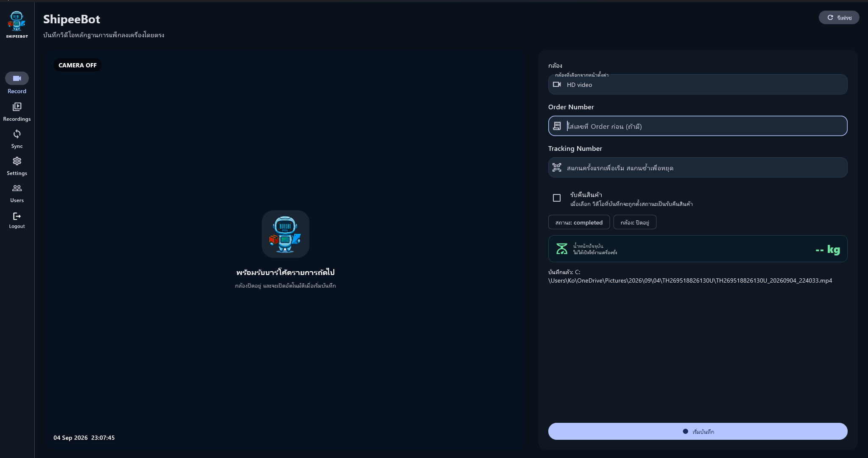Tick the รับคืนสินค้า checkbox
This screenshot has height=458, width=868.
tap(557, 198)
